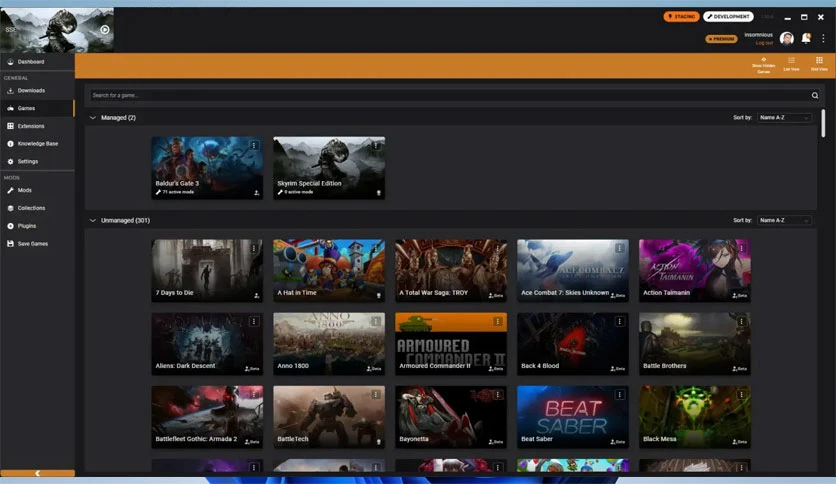836x484 pixels.
Task: Open Ace Combat 7 card menu
Action: [620, 248]
